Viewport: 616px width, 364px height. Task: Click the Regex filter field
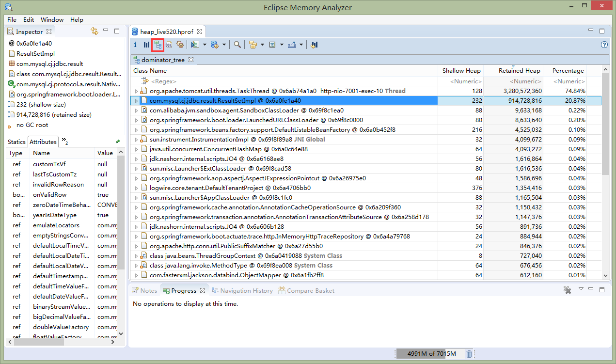pyautogui.click(x=284, y=81)
